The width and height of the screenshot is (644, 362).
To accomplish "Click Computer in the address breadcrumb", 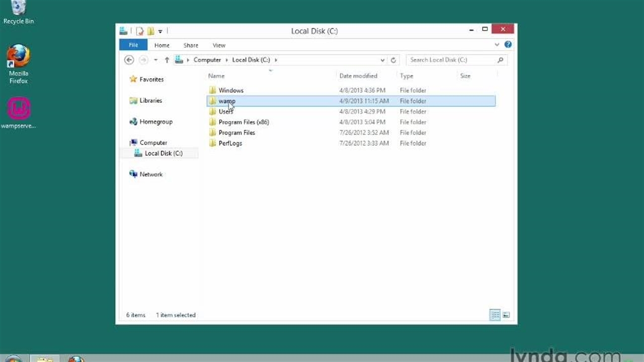I will click(x=207, y=60).
